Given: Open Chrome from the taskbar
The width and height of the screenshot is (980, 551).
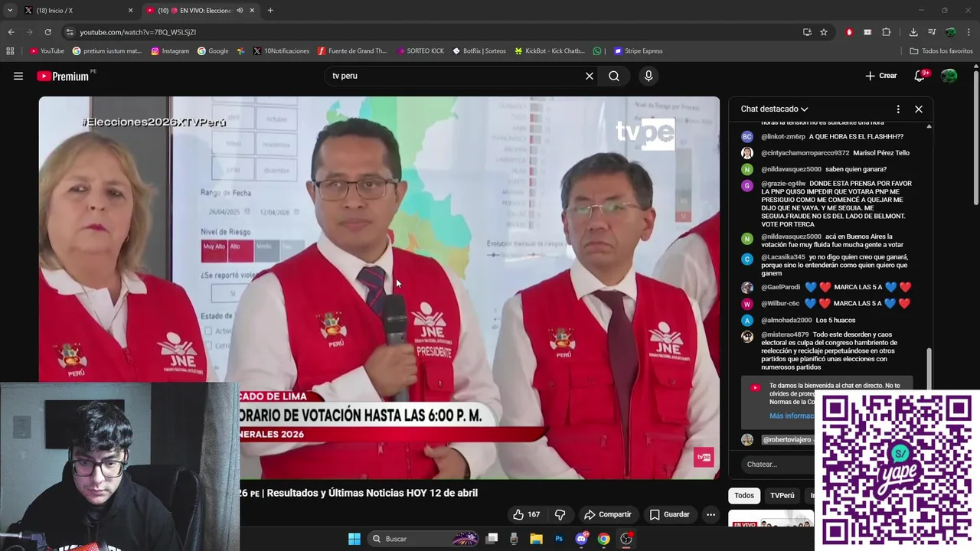Looking at the screenshot, I should pos(604,539).
